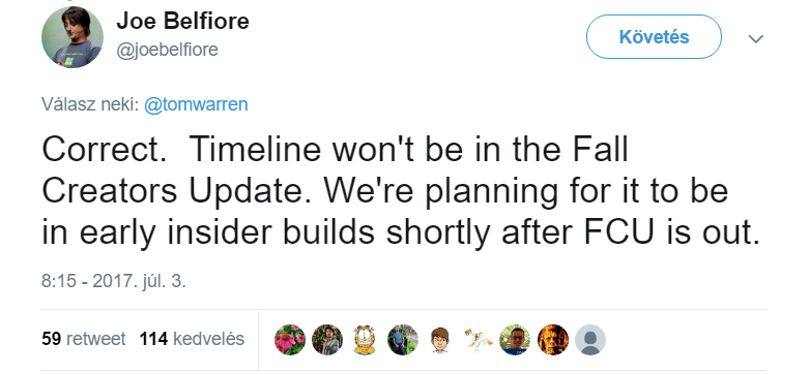This screenshot has height=374, width=810.
Task: Open the Garfield cartoon liker avatar
Action: 365,339
